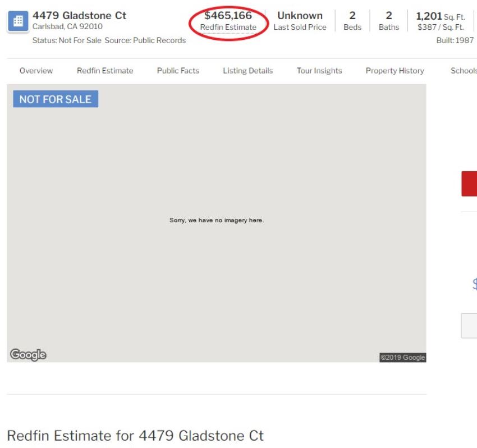Image resolution: width=477 pixels, height=448 pixels.
Task: Click the Unknown last sold price
Action: click(300, 16)
